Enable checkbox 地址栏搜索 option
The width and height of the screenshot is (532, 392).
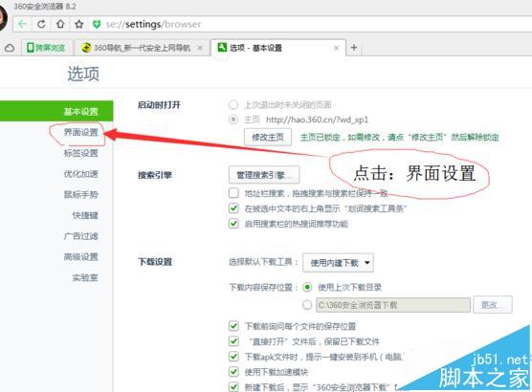tap(233, 193)
